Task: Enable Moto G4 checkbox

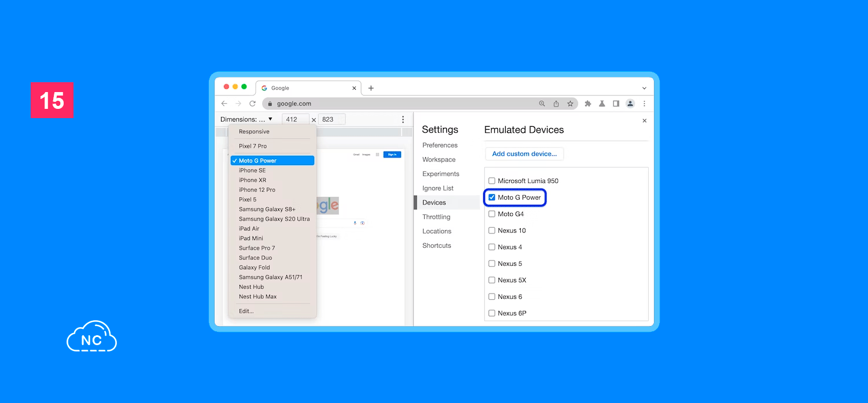Action: [x=492, y=214]
